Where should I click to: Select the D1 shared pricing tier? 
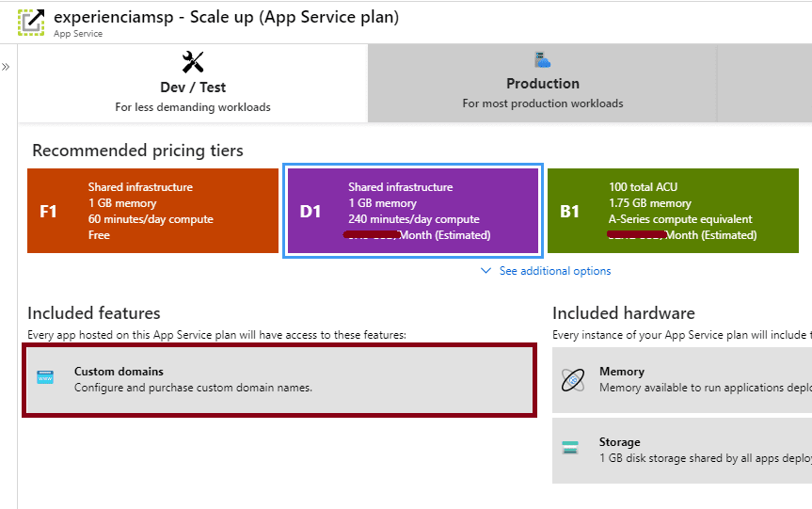(x=413, y=211)
